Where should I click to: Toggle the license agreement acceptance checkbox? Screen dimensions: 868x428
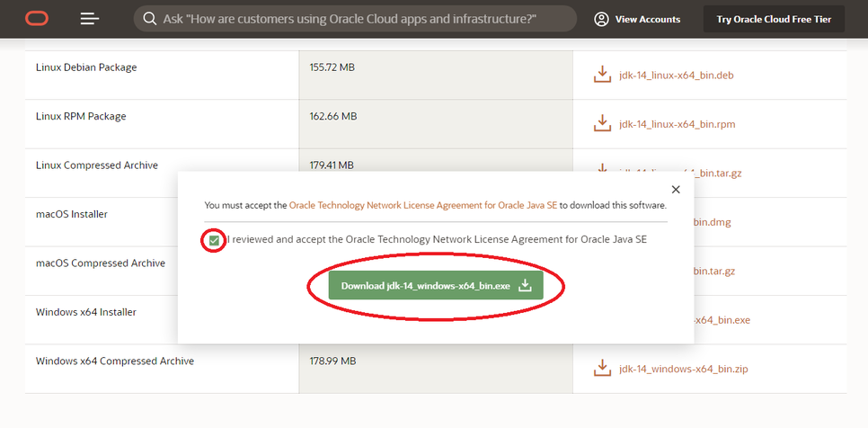click(x=214, y=240)
